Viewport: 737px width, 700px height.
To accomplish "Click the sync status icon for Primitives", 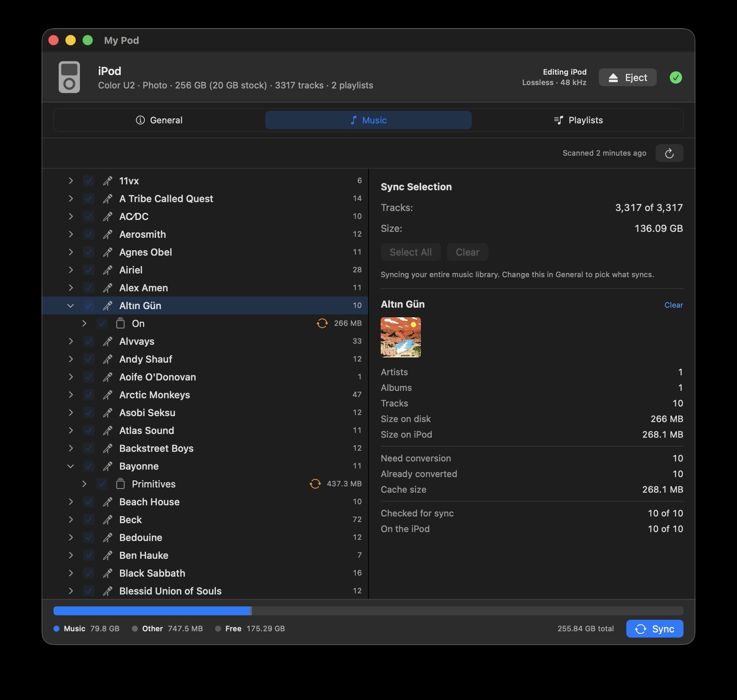I will click(x=315, y=484).
